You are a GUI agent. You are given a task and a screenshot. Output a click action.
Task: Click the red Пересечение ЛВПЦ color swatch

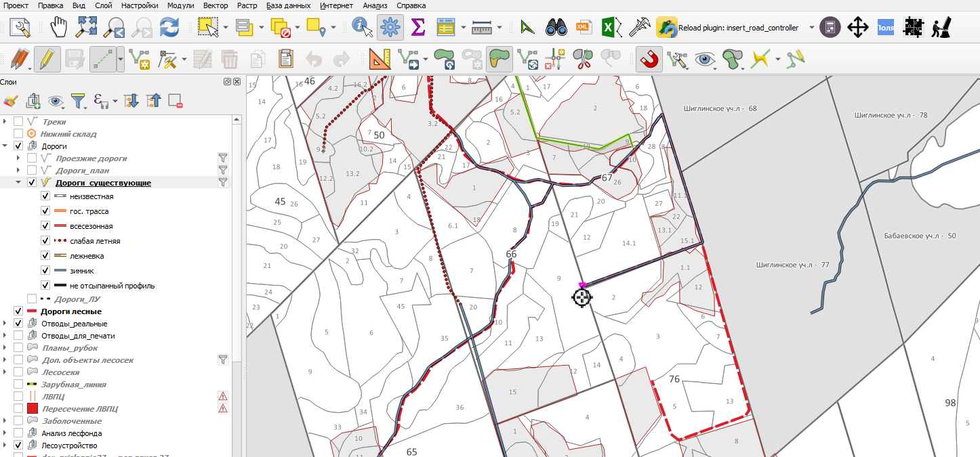[x=32, y=409]
